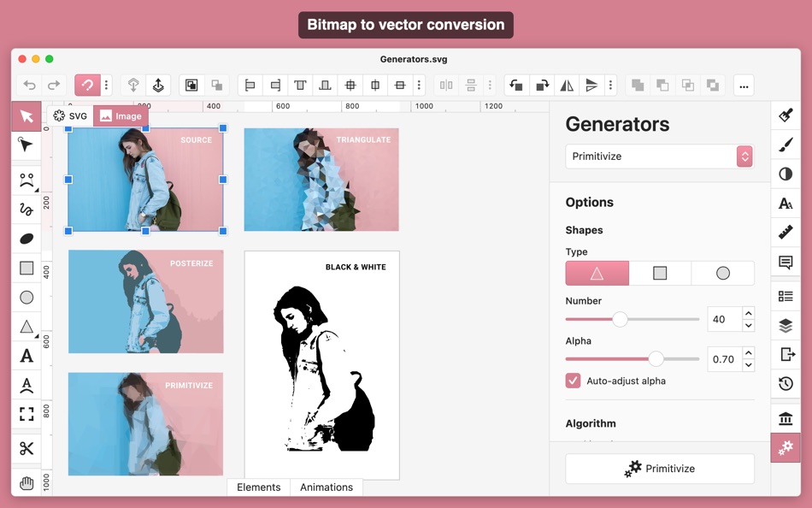Image resolution: width=812 pixels, height=508 pixels.
Task: Switch to the Animations tab
Action: (327, 487)
